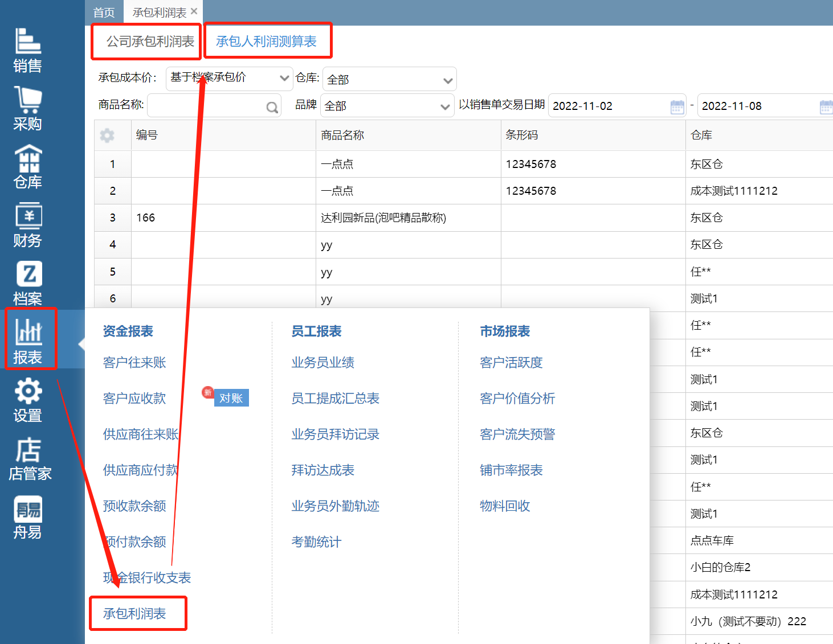Viewport: 833px width, 644px height.
Task: Click the 对账 button
Action: click(x=231, y=398)
